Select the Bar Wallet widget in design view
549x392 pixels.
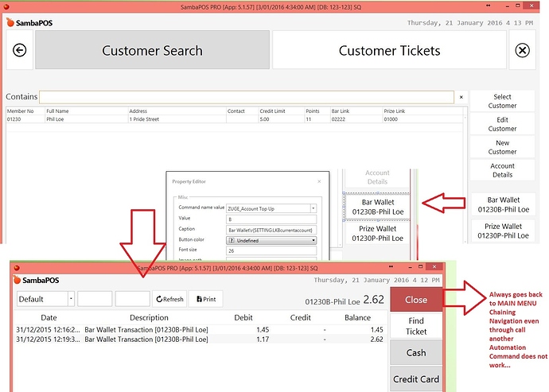coord(377,207)
